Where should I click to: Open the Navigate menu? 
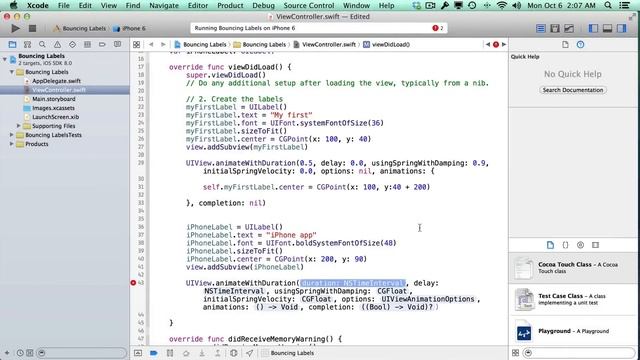point(164,5)
